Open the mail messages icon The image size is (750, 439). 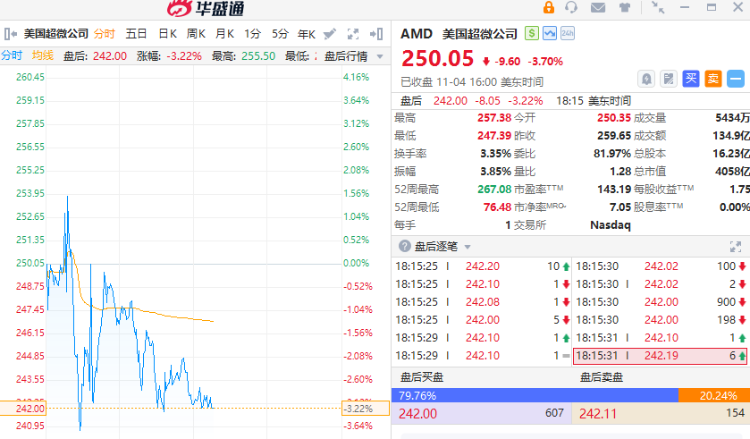[598, 8]
